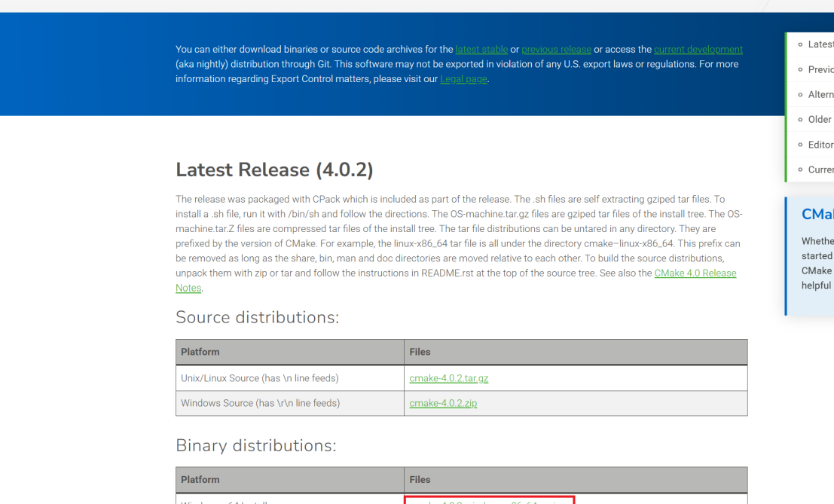
Task: Click the Binary distributions heading
Action: pos(256,445)
